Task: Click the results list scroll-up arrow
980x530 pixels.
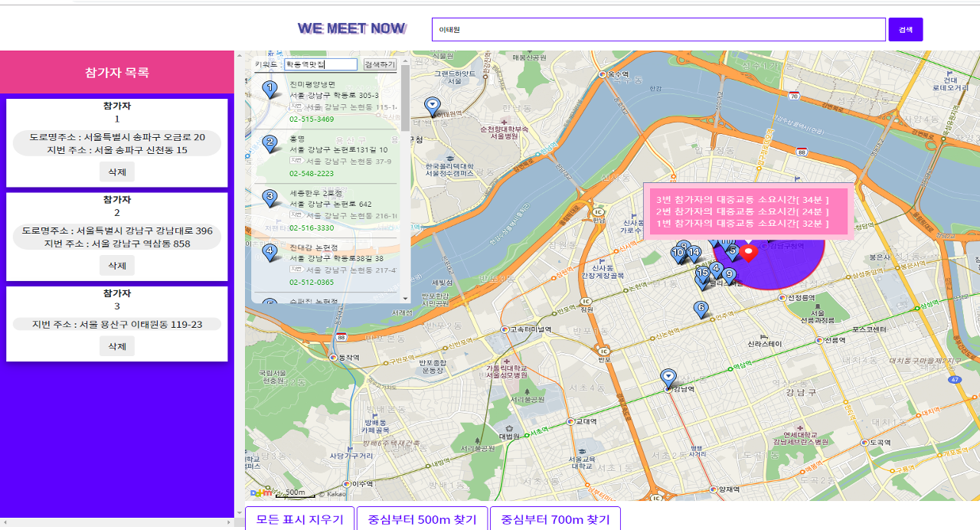Action: tap(405, 60)
